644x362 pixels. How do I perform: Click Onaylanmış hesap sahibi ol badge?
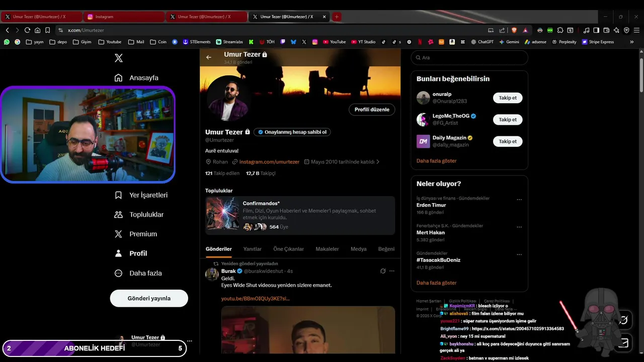[x=292, y=132]
